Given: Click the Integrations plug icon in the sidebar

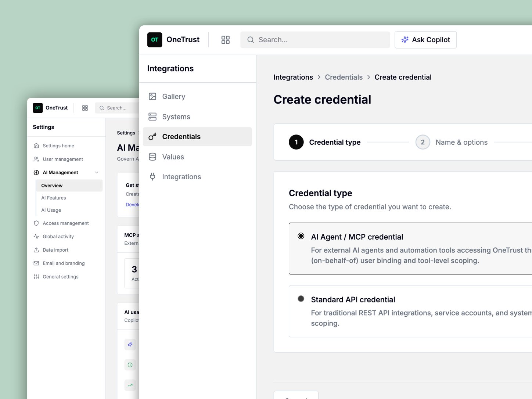Looking at the screenshot, I should coord(152,177).
